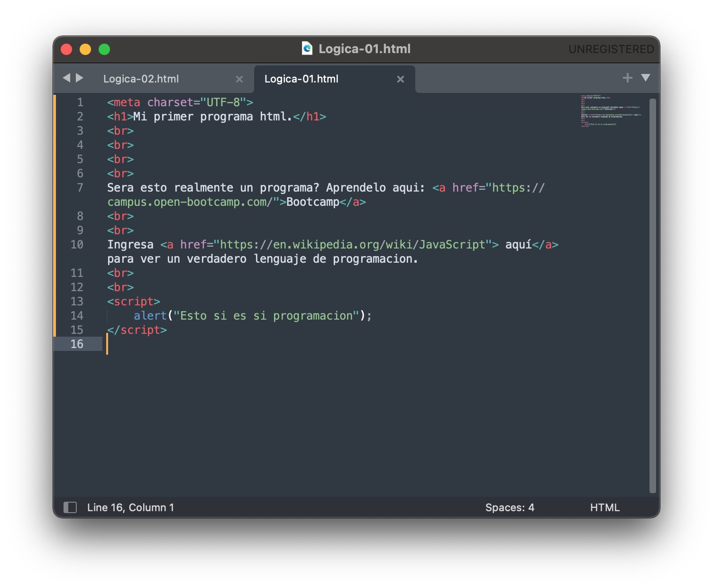Click the word Bootcamp in the anchor
The image size is (713, 588).
pos(313,202)
